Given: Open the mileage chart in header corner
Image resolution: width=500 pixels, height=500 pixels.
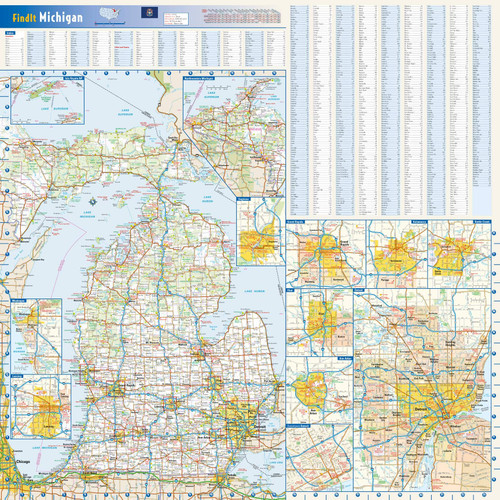Looking at the screenshot, I should [240, 15].
